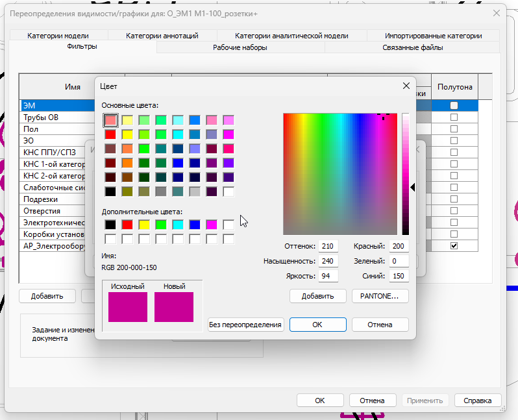Confirm color with dialog OK button
This screenshot has width=518, height=420.
(318, 325)
